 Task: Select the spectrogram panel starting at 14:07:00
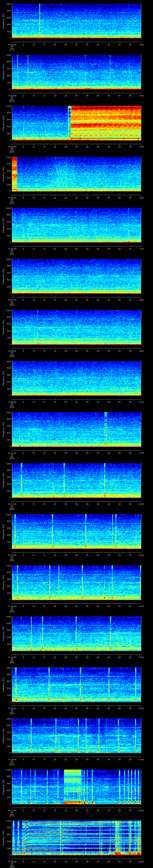click(76, 276)
